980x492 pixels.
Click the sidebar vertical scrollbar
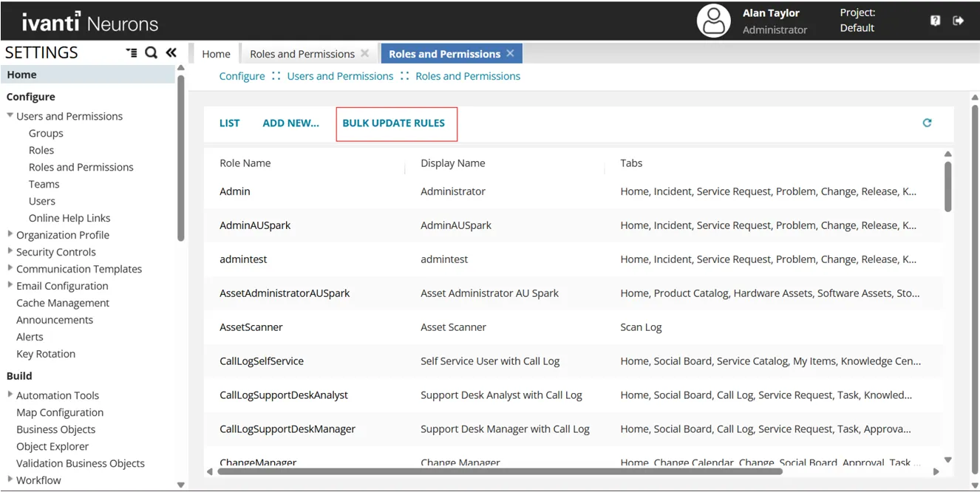(180, 157)
